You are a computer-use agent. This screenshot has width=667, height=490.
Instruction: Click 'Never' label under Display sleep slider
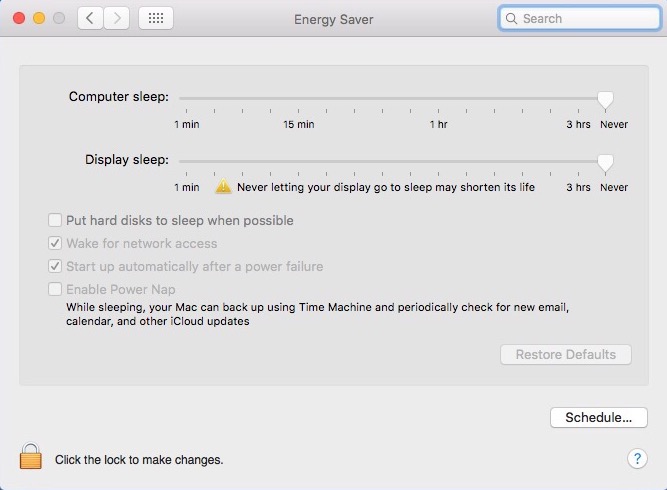614,187
